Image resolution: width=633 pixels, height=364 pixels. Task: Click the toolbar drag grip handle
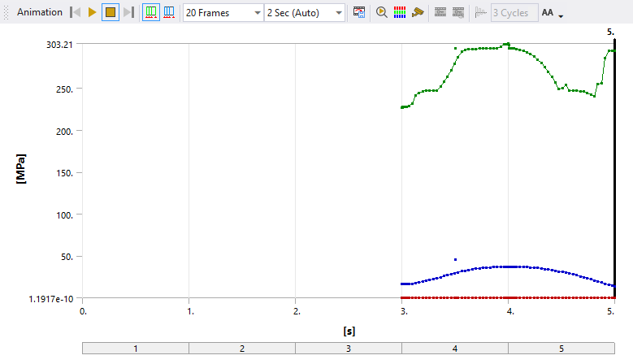point(6,12)
